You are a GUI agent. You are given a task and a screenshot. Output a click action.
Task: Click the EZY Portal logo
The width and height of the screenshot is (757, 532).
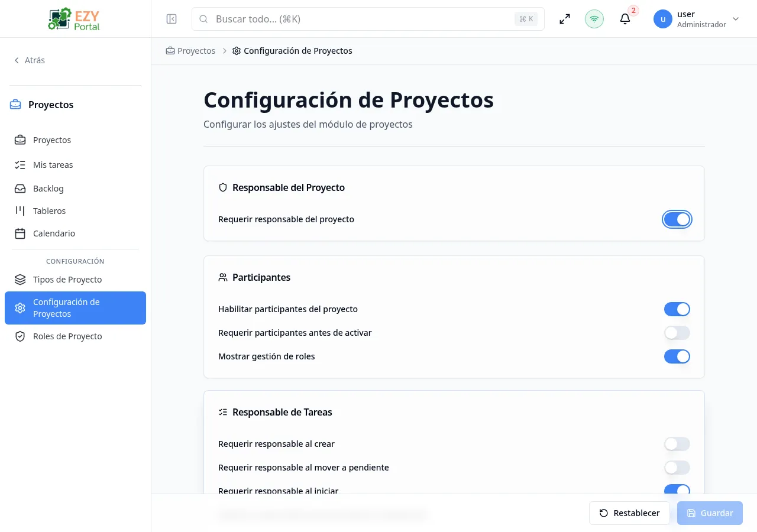point(74,19)
